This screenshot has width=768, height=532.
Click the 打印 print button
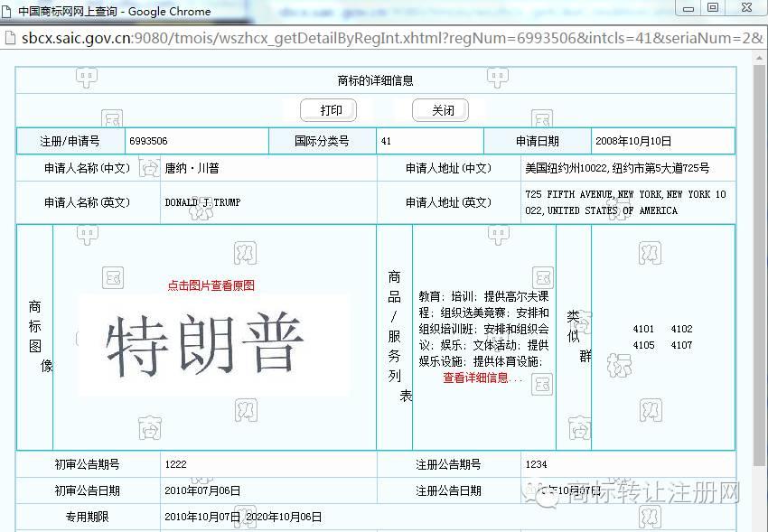[331, 110]
